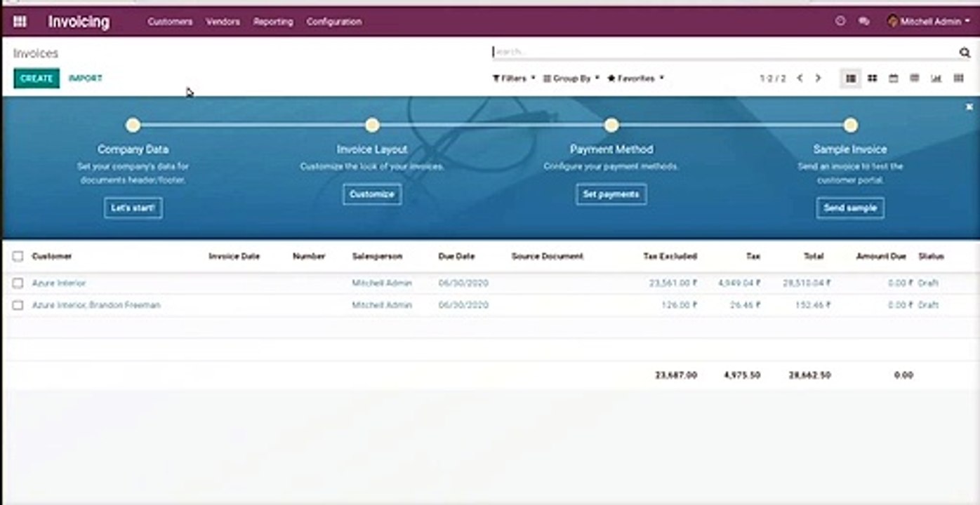Click the 152.46 total cell
980x505 pixels.
point(813,305)
